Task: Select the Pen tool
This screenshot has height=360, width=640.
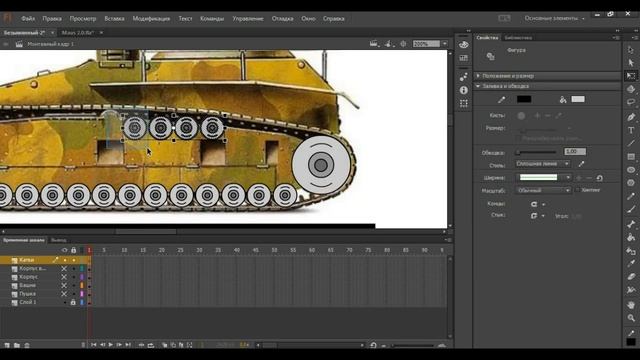Action: pyautogui.click(x=631, y=117)
